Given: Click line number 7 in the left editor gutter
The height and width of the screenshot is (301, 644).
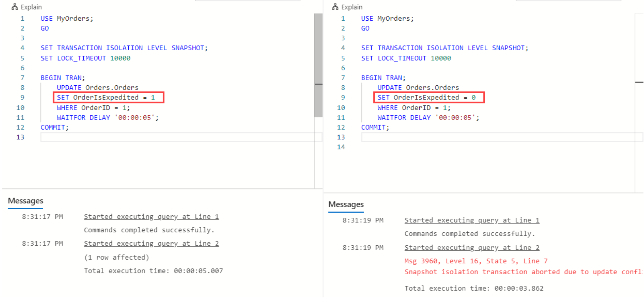Looking at the screenshot, I should (x=22, y=78).
